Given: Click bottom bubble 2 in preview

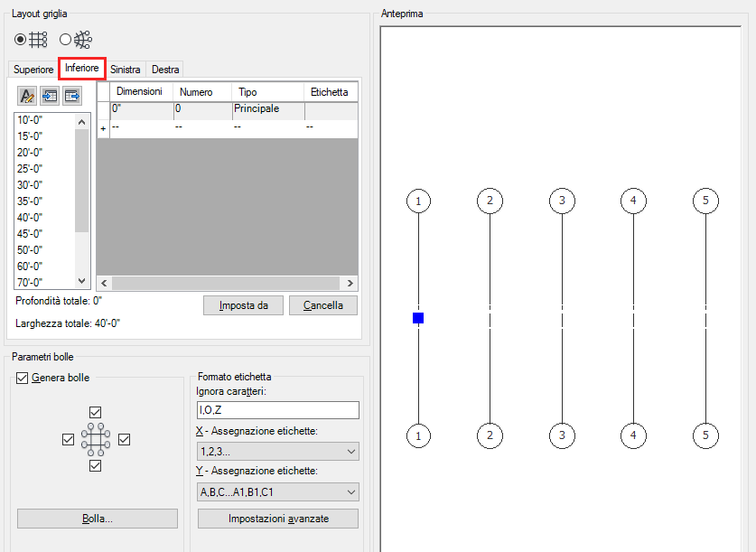Looking at the screenshot, I should point(490,435).
